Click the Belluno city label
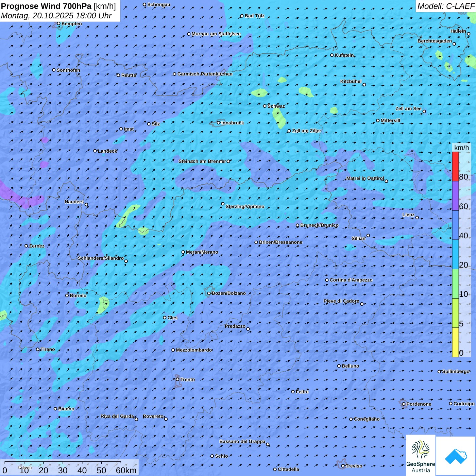Screen dimensions: 476x476 click(x=350, y=366)
